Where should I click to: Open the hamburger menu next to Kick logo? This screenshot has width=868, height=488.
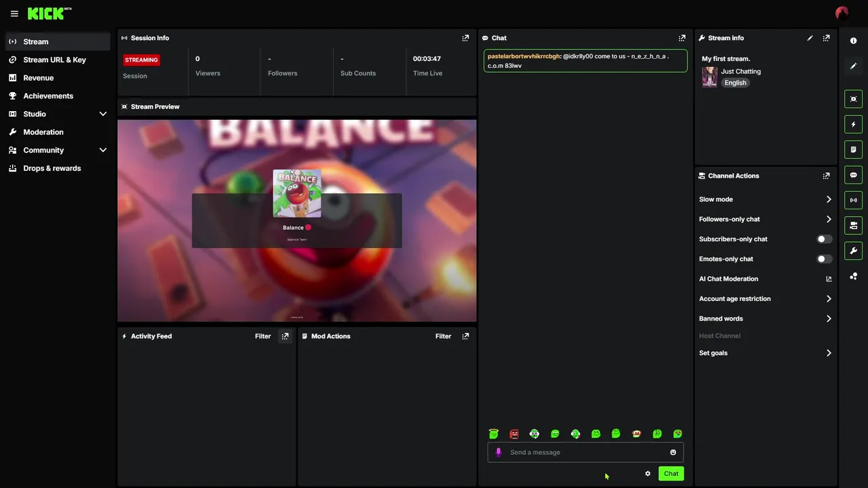(x=14, y=14)
